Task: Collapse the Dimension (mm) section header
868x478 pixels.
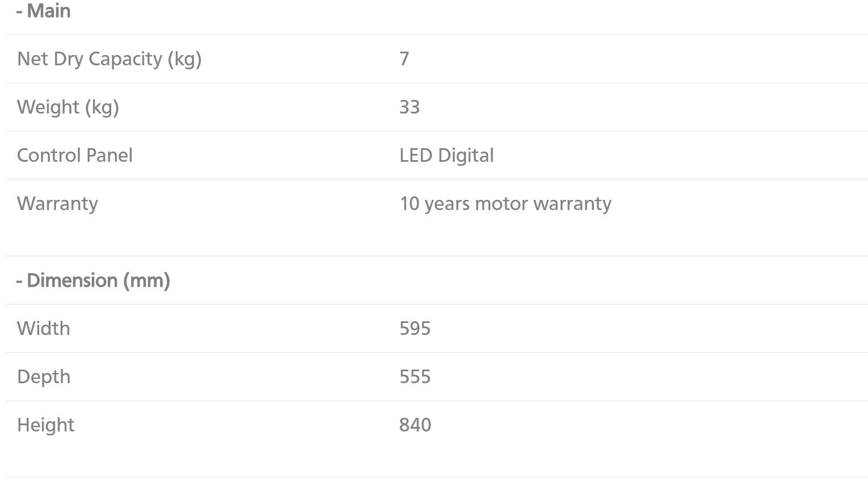Action: coord(93,280)
